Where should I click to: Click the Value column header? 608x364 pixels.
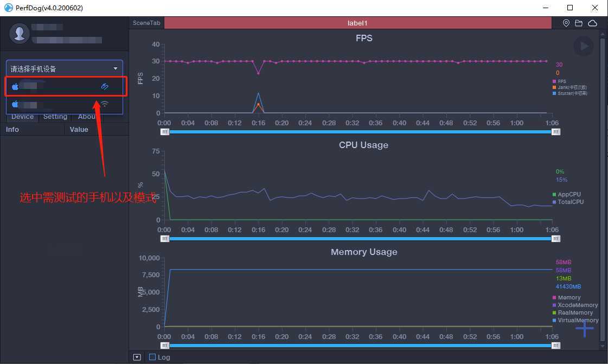79,130
